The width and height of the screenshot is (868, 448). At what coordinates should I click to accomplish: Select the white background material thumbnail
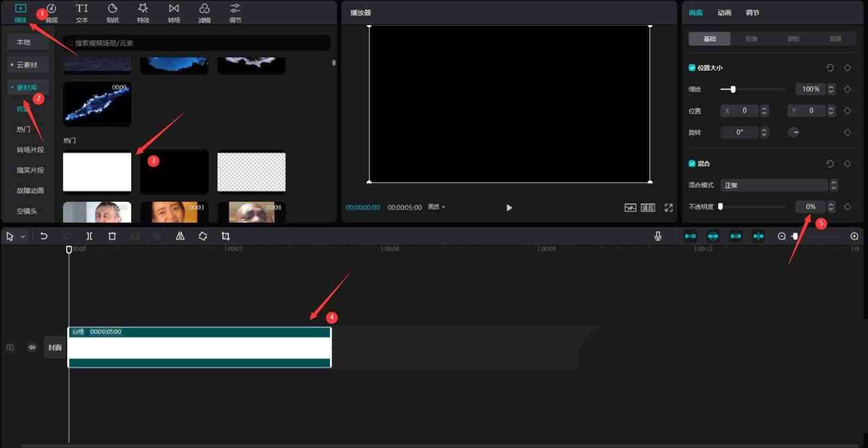(97, 172)
